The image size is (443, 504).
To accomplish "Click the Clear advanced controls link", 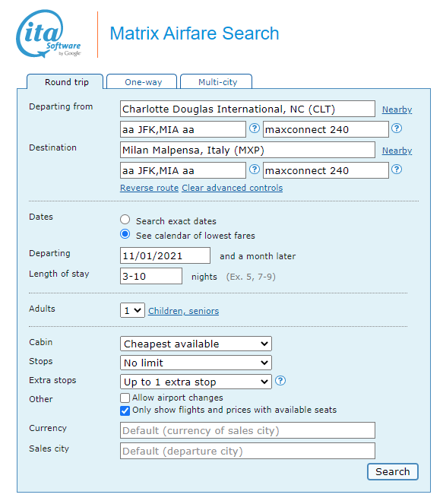I will click(x=233, y=188).
